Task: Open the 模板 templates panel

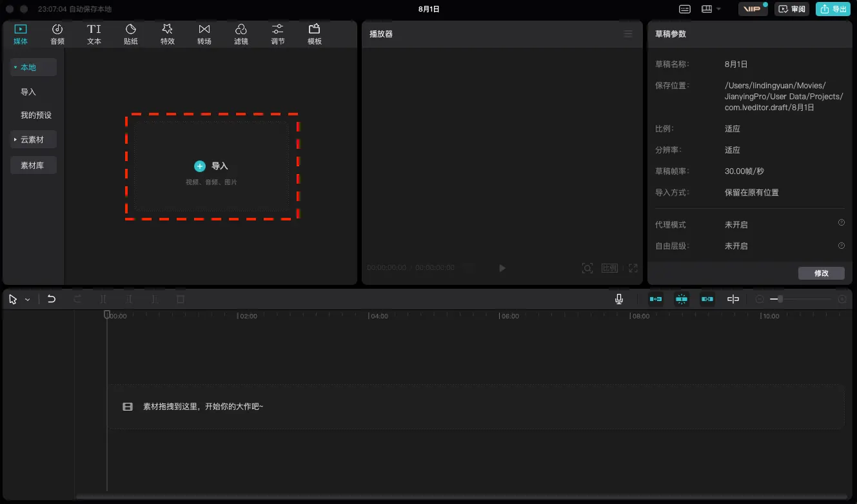Action: coord(315,35)
